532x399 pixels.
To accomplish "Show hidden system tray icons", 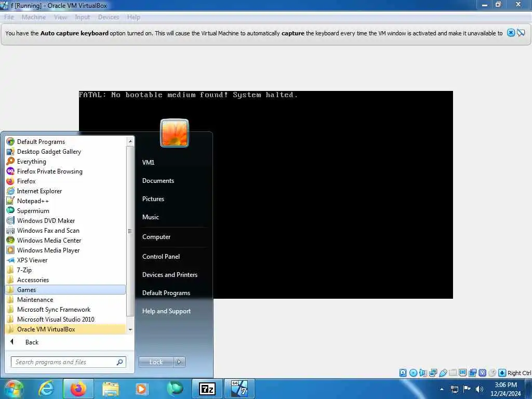I will coord(442,389).
